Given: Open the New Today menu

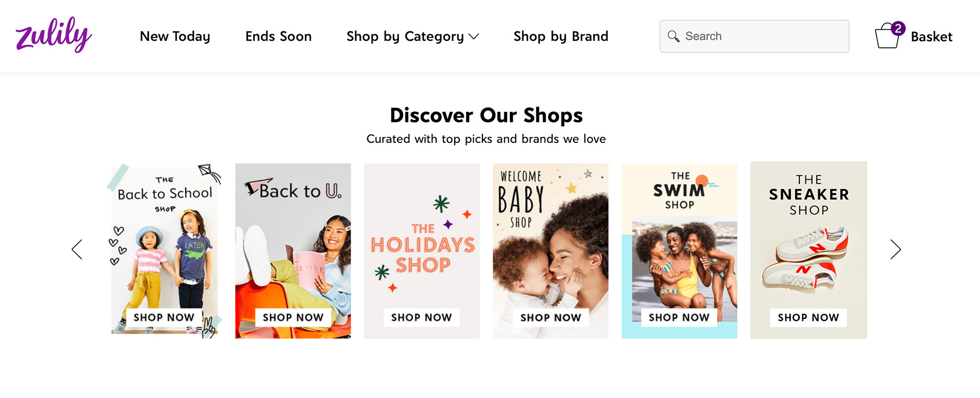Looking at the screenshot, I should pos(175,37).
